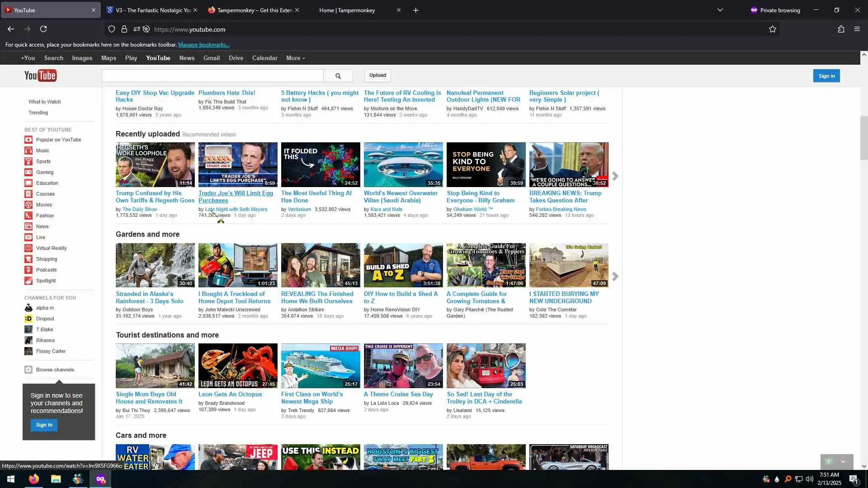Viewport: 868px width, 488px height.
Task: Open the Podcasts sidebar icon
Action: click(28, 270)
